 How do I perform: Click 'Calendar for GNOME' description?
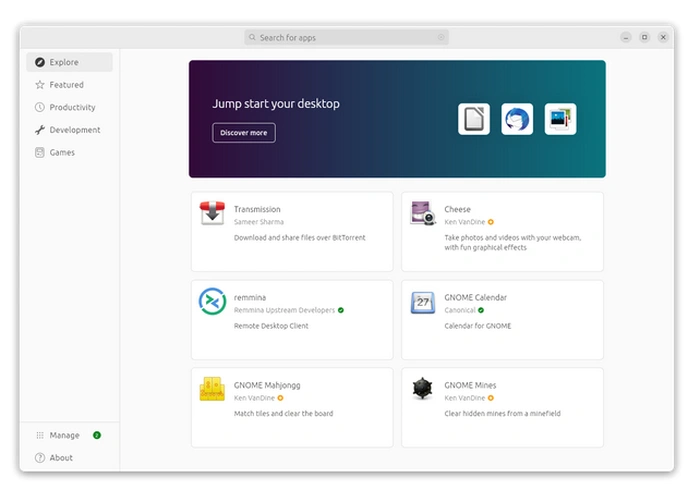478,326
